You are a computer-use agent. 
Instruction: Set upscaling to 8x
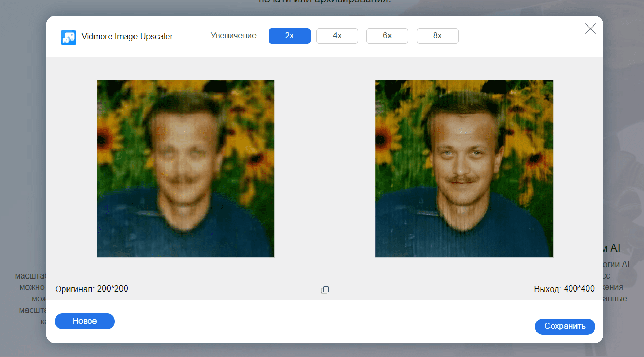pyautogui.click(x=437, y=36)
